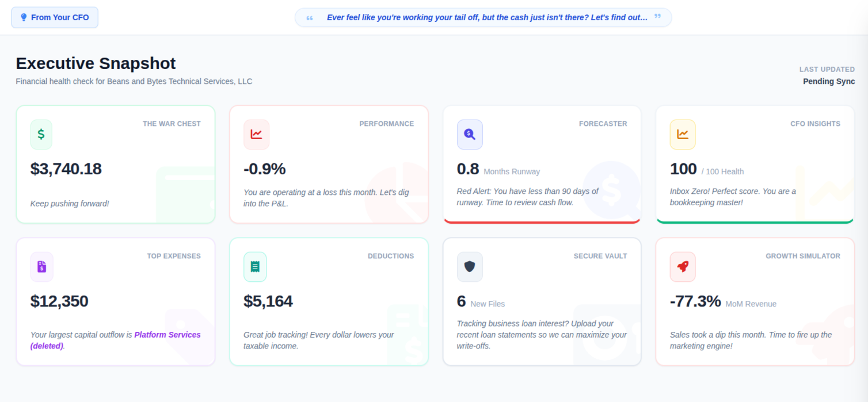Follow the Platform Services (deleted) link
868x402 pixels.
tap(116, 340)
